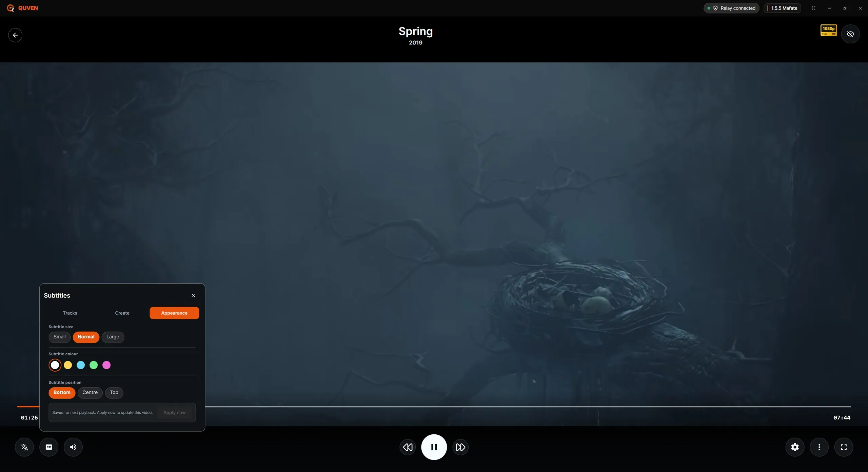This screenshot has width=868, height=472.
Task: Toggle the hide-overlay crossed eye icon
Action: (850, 34)
